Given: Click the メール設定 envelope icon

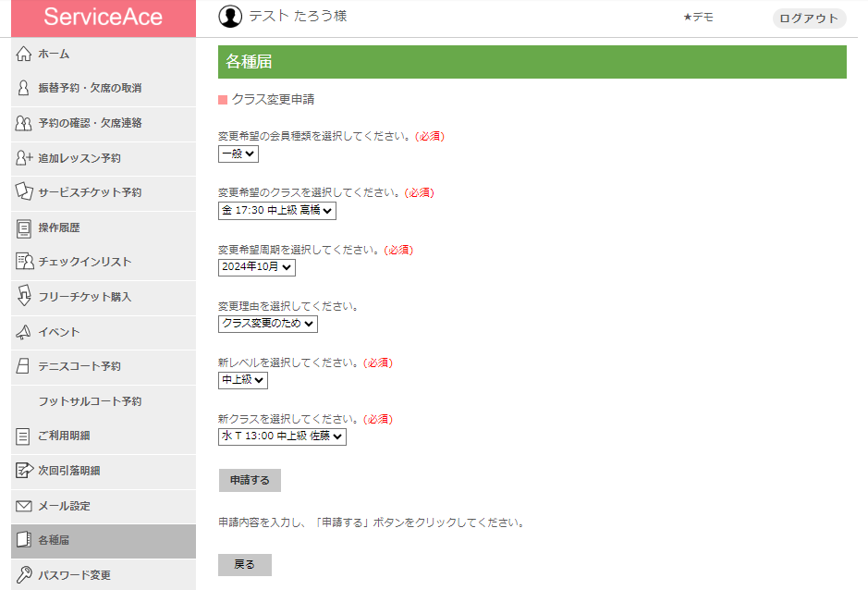Looking at the screenshot, I should (24, 506).
